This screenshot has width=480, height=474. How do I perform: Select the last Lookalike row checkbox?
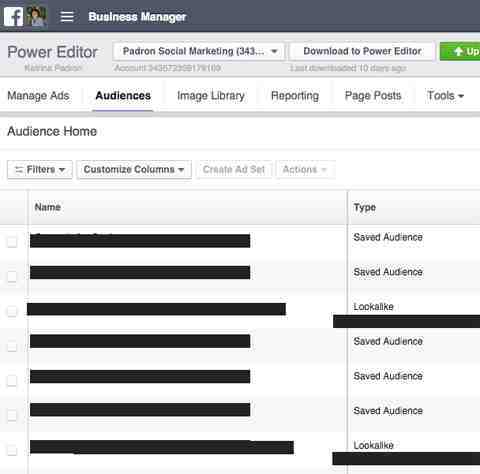12,450
